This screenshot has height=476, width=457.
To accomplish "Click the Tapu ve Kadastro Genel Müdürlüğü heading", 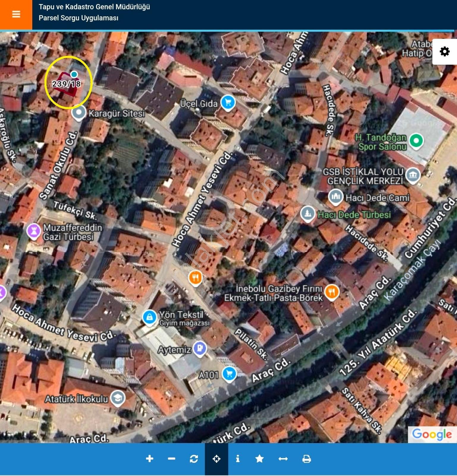I will coord(94,7).
